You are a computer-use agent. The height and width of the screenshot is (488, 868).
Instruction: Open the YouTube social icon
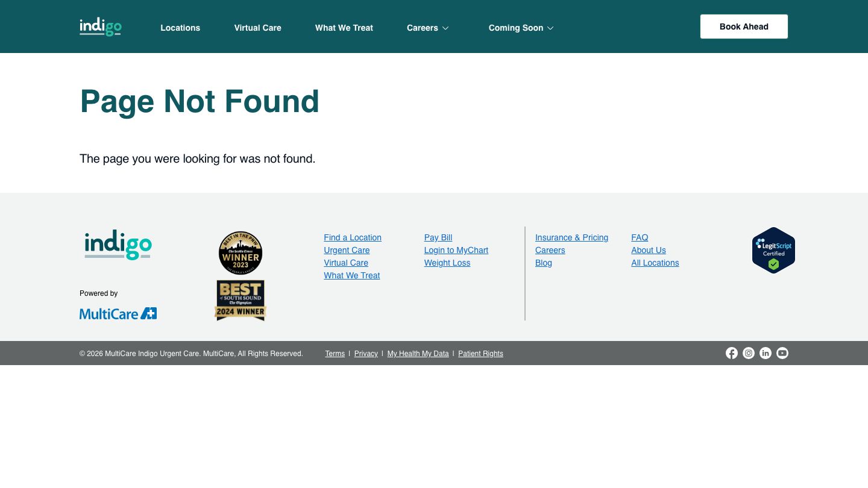tap(782, 353)
